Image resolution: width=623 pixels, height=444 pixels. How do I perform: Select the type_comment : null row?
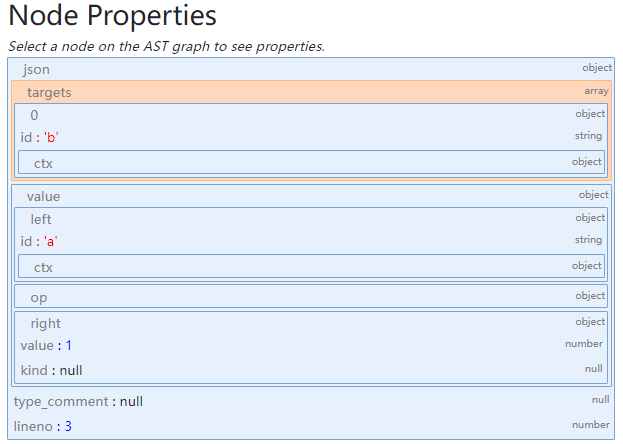click(78, 401)
